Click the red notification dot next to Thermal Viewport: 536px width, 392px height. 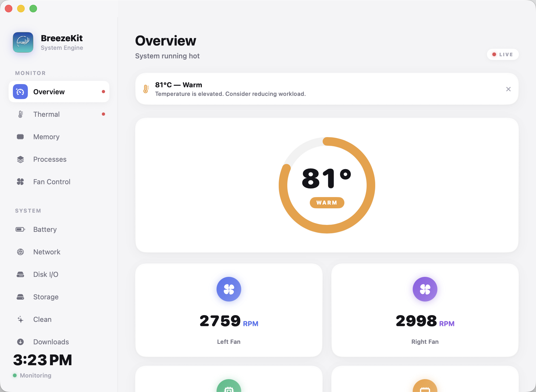click(104, 114)
